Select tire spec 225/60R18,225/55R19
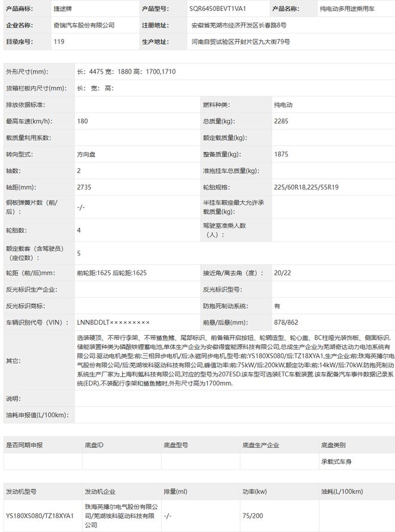Viewport: 395px width, 532px height. coord(306,187)
